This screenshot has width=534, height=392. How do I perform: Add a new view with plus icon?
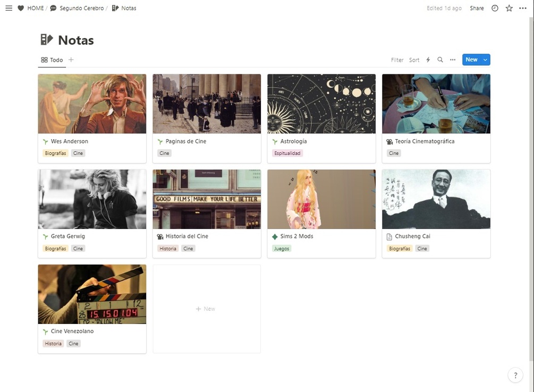point(71,60)
